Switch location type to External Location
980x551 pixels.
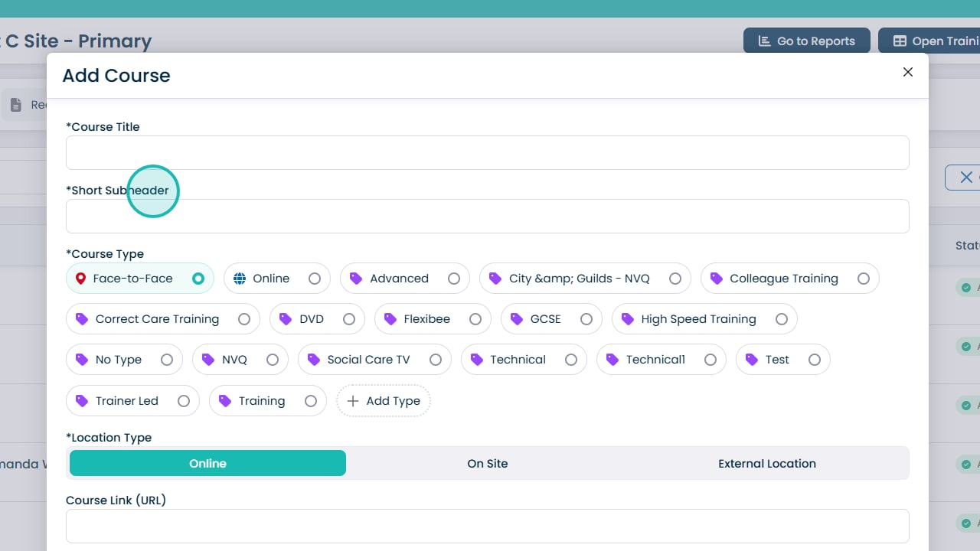(766, 464)
